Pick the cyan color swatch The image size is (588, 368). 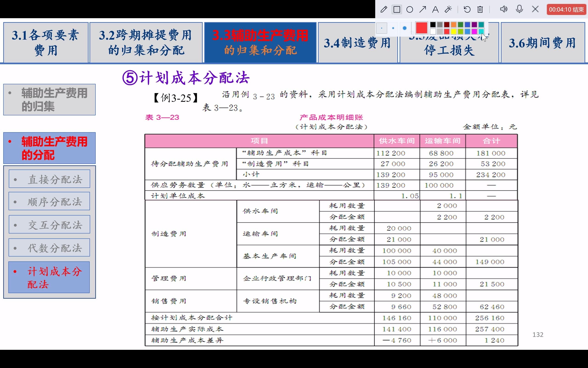tap(481, 31)
